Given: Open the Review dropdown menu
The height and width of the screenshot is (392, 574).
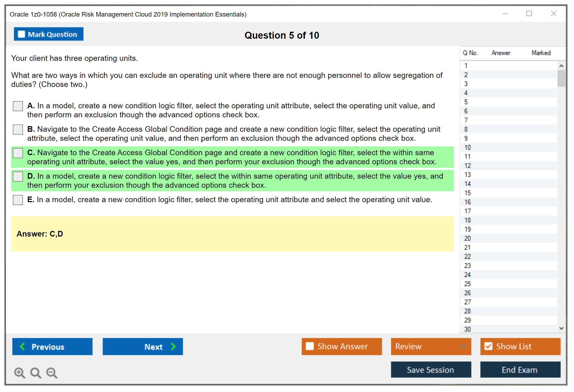Looking at the screenshot, I should point(431,346).
